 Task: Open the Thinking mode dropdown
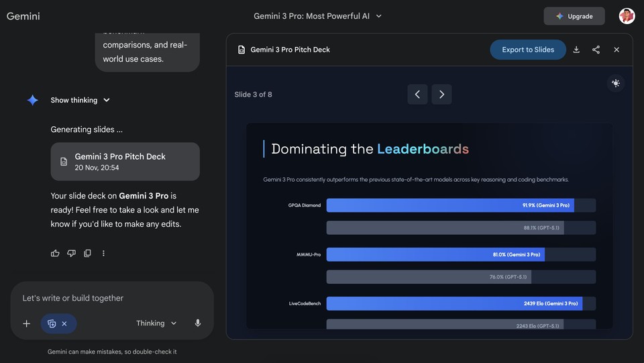pos(156,323)
